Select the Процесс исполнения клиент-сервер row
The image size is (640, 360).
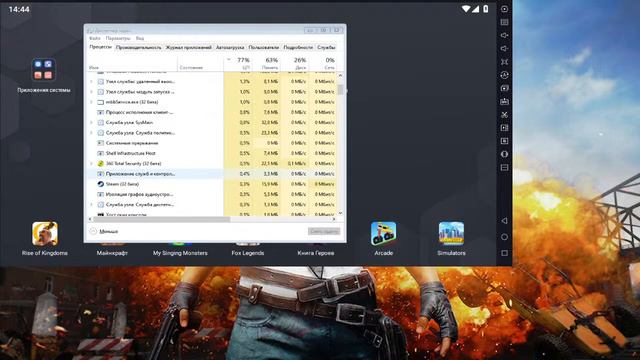click(212, 112)
